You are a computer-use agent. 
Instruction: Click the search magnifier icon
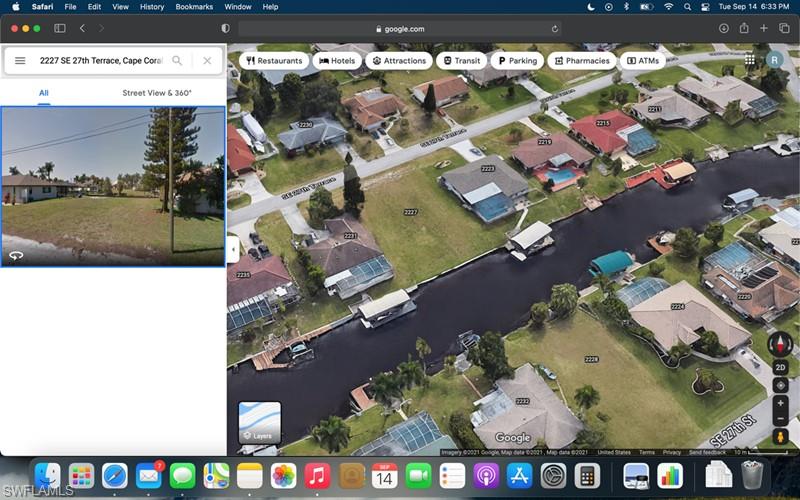[177, 61]
